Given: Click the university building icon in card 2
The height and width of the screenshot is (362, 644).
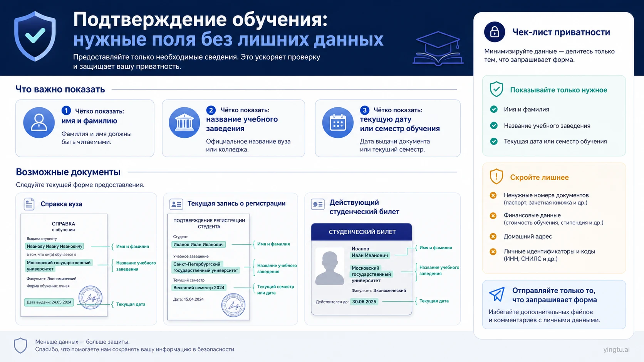Looking at the screenshot, I should click(184, 123).
